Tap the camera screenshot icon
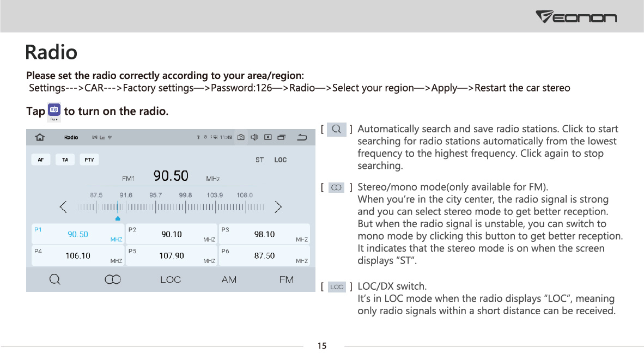The image size is (644, 354). point(241,137)
